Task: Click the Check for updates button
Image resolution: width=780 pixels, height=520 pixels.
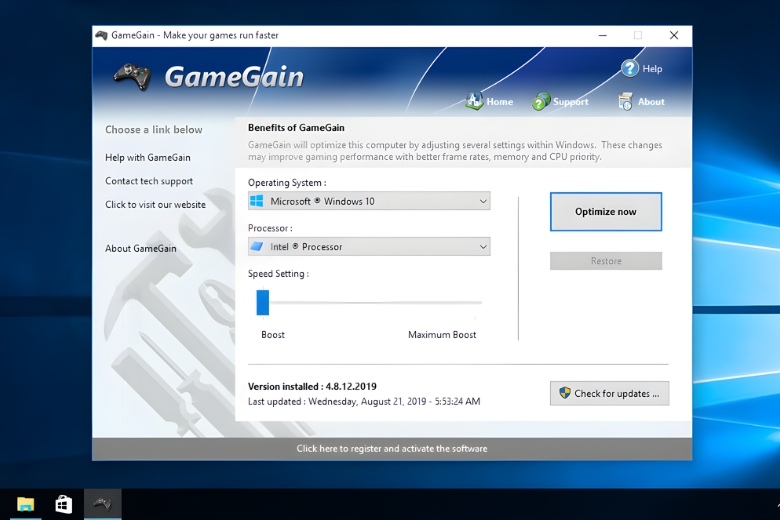Action: click(x=609, y=393)
